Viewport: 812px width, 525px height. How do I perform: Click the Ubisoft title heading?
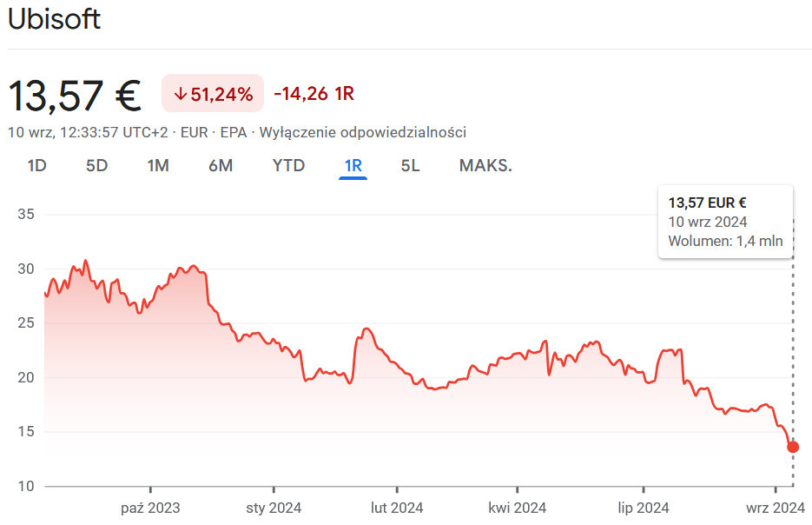tap(54, 20)
